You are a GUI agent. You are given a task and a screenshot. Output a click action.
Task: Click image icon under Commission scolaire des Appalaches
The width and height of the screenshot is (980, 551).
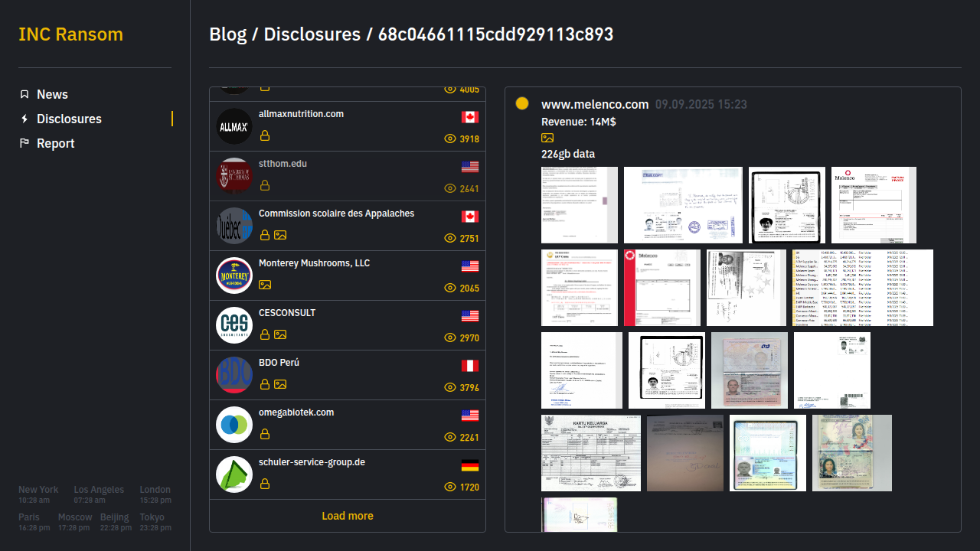(x=280, y=235)
